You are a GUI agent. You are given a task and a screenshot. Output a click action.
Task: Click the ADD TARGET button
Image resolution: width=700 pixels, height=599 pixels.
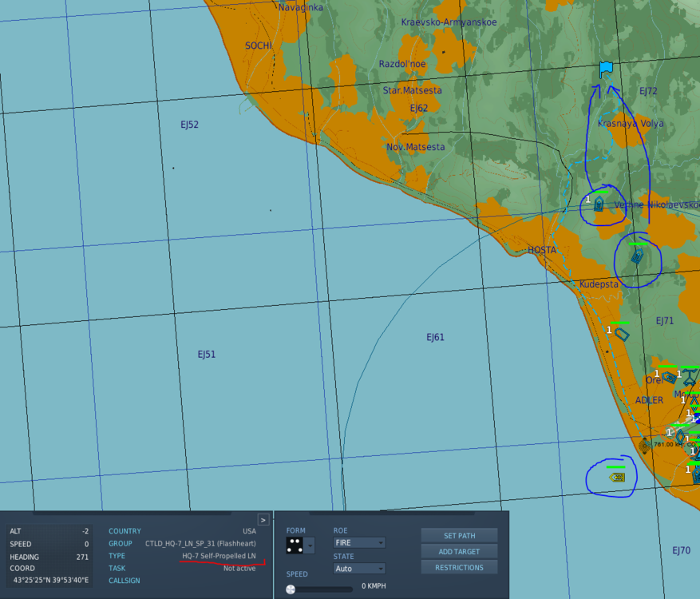click(459, 552)
